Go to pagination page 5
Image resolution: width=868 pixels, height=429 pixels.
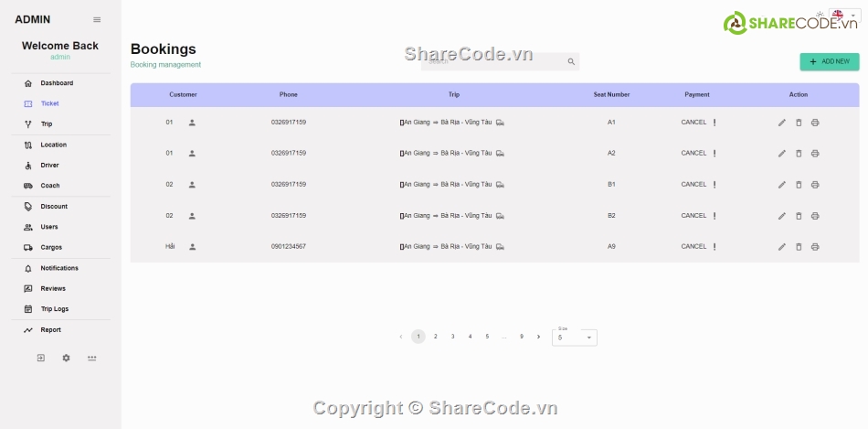487,337
